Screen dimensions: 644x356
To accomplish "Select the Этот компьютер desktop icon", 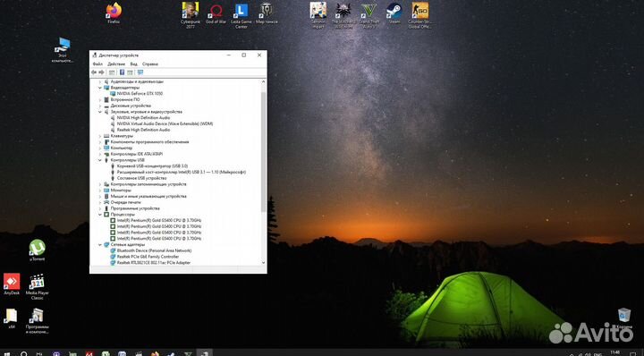I will coord(63,50).
